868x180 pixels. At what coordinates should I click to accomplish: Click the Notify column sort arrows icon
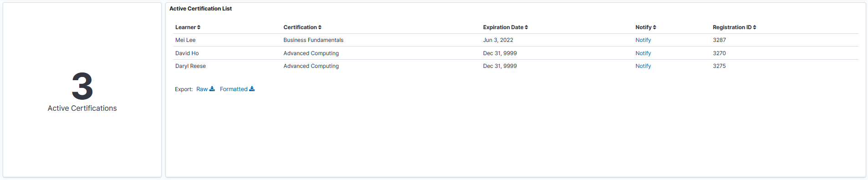654,27
